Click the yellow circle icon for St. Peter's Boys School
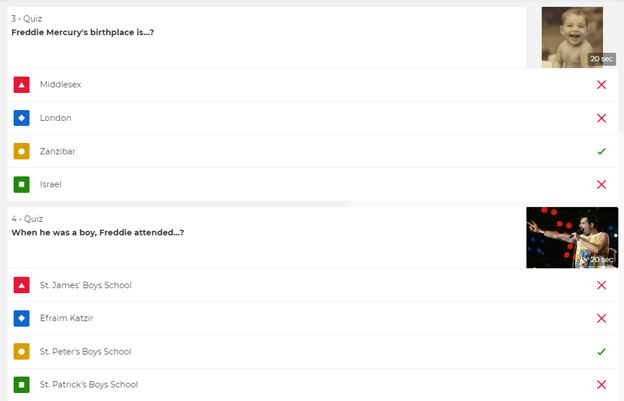The width and height of the screenshot is (624, 401). pos(21,352)
